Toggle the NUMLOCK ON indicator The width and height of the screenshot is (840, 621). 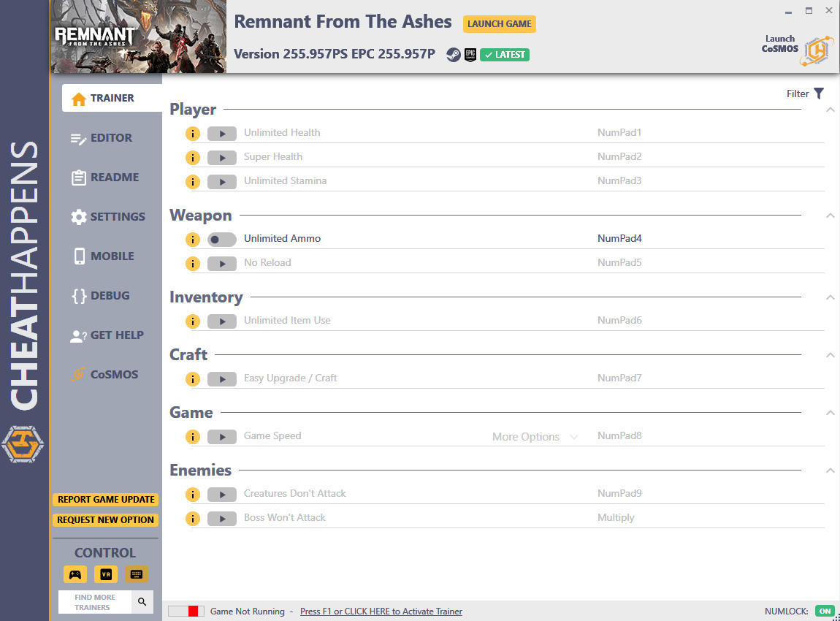[x=825, y=611]
